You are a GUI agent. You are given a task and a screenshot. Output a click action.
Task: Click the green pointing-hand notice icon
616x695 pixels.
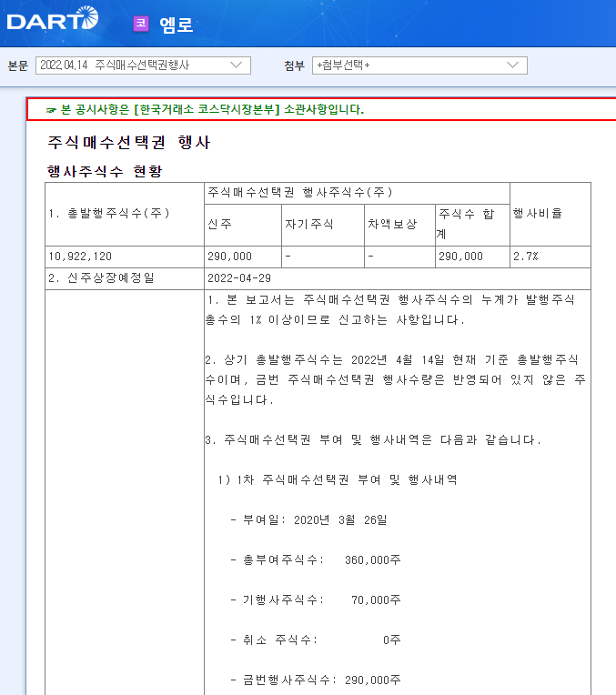click(52, 110)
